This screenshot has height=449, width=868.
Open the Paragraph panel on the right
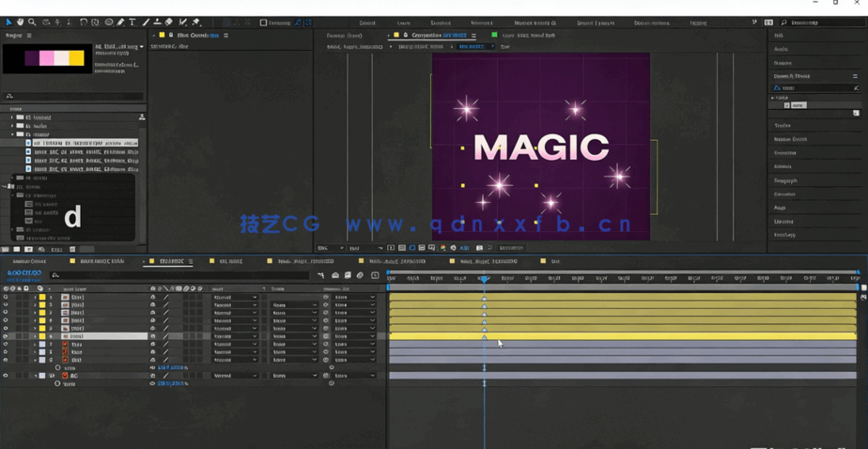pos(785,180)
